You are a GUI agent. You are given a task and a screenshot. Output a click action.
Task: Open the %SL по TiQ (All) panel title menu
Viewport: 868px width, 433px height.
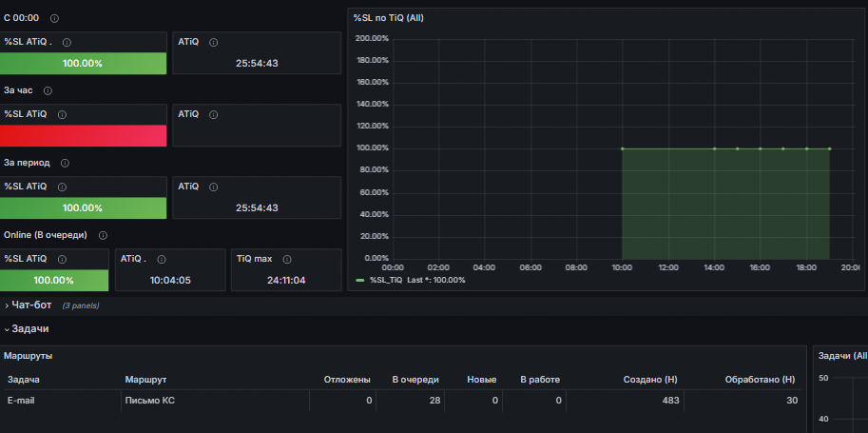click(x=388, y=18)
